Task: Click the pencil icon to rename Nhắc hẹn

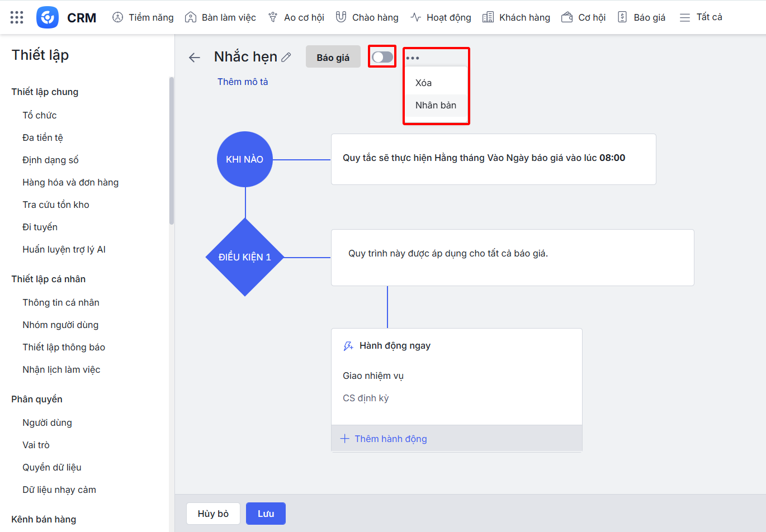Action: 286,57
